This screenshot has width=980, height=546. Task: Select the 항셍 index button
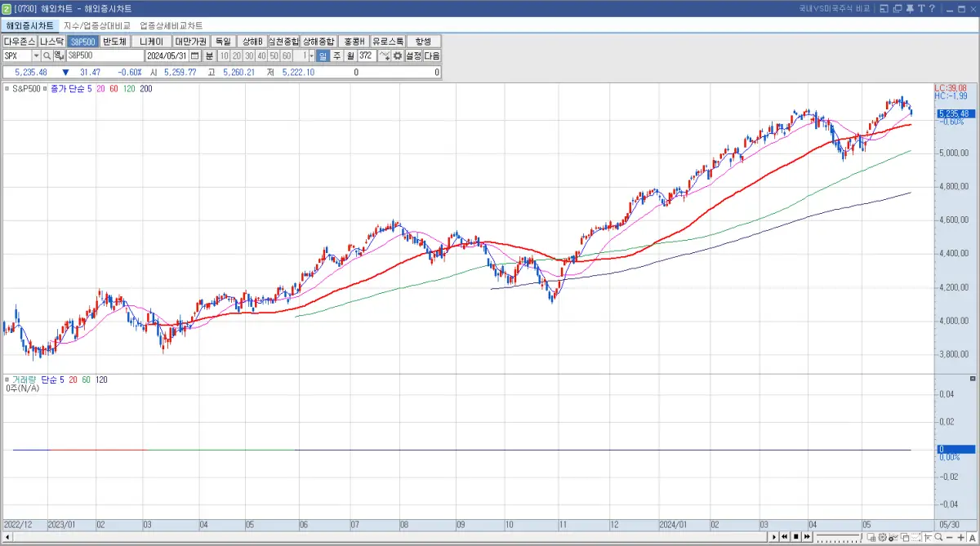point(423,41)
